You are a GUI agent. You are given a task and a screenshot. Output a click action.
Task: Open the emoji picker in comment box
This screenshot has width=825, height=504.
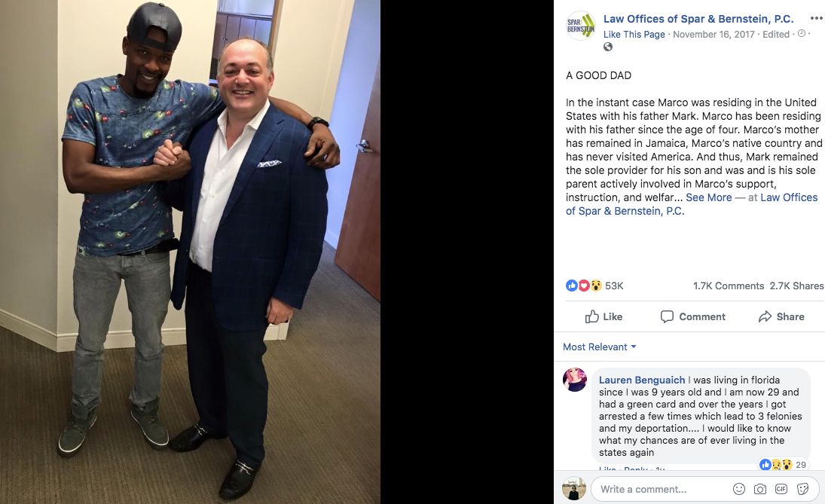739,489
